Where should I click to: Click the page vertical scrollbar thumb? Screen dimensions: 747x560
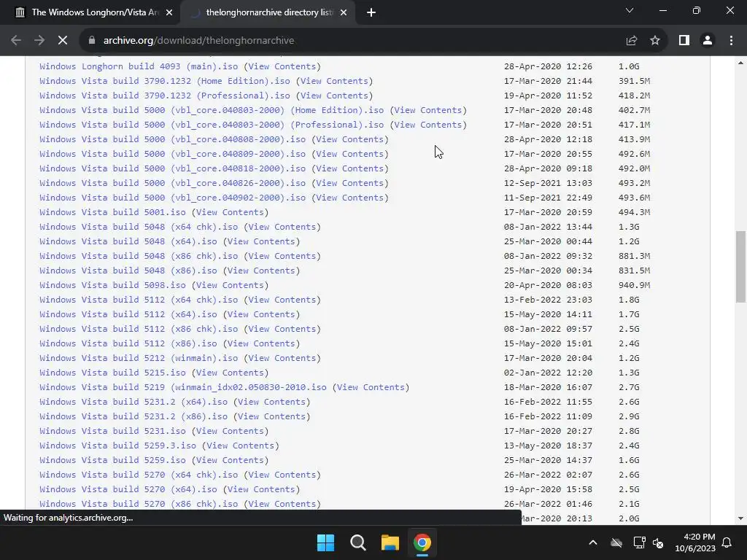coord(740,267)
